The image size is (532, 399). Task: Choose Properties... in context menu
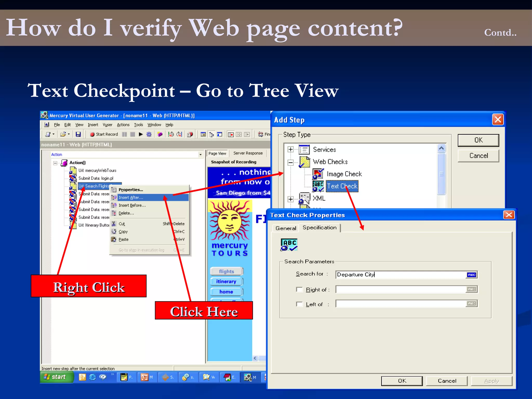tap(149, 190)
